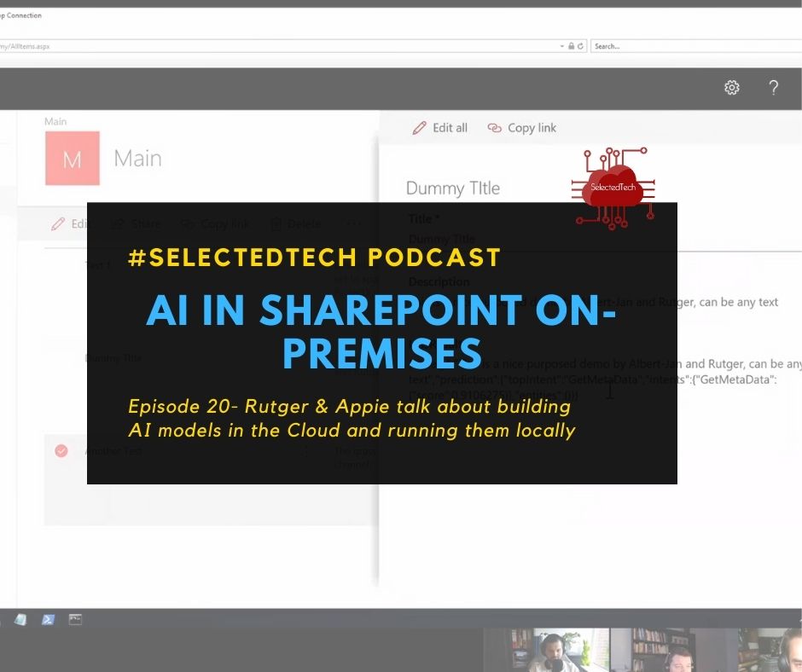Open the Main breadcrumb link

tap(55, 121)
